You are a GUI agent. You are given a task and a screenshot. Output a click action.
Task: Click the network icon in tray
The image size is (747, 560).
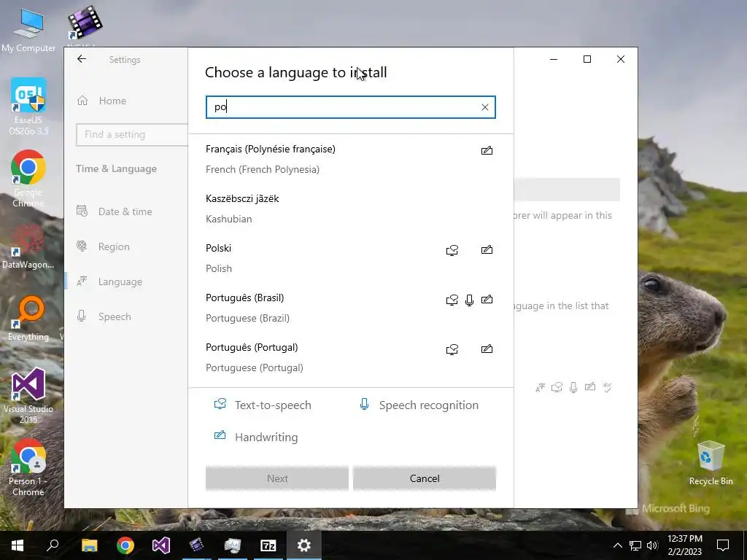click(x=635, y=545)
